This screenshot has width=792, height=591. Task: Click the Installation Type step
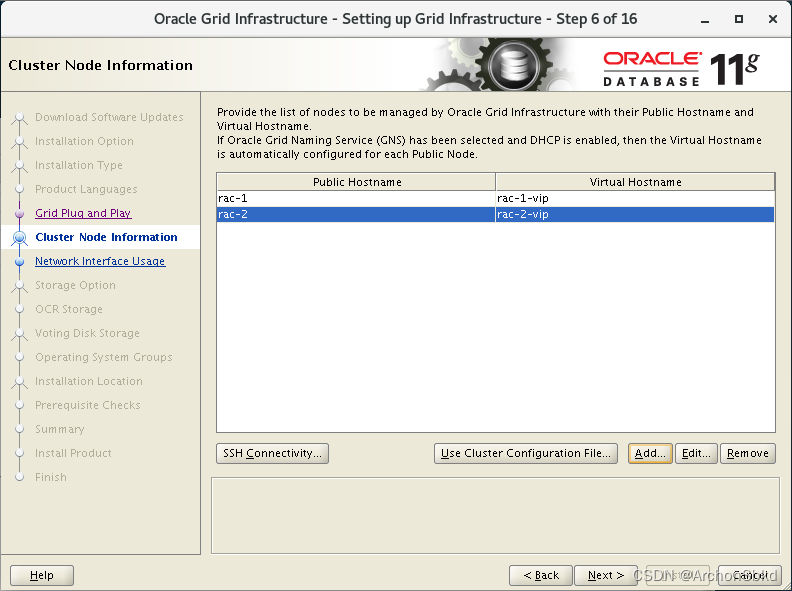point(79,165)
